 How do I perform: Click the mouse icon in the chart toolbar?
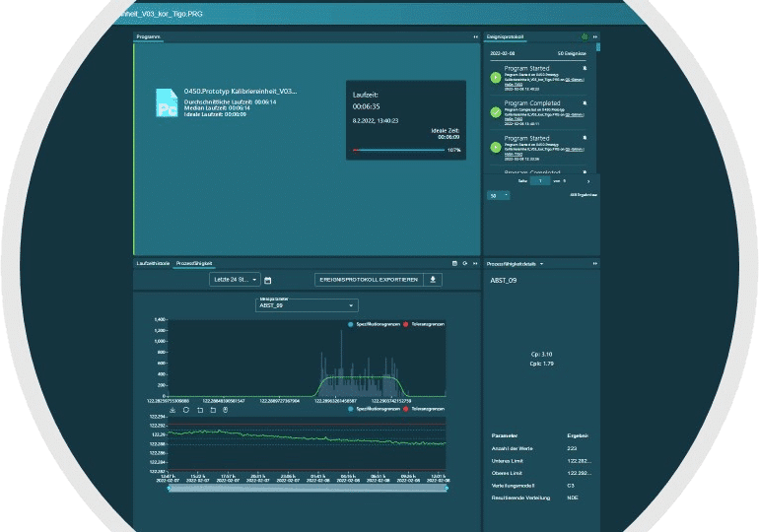pyautogui.click(x=225, y=410)
